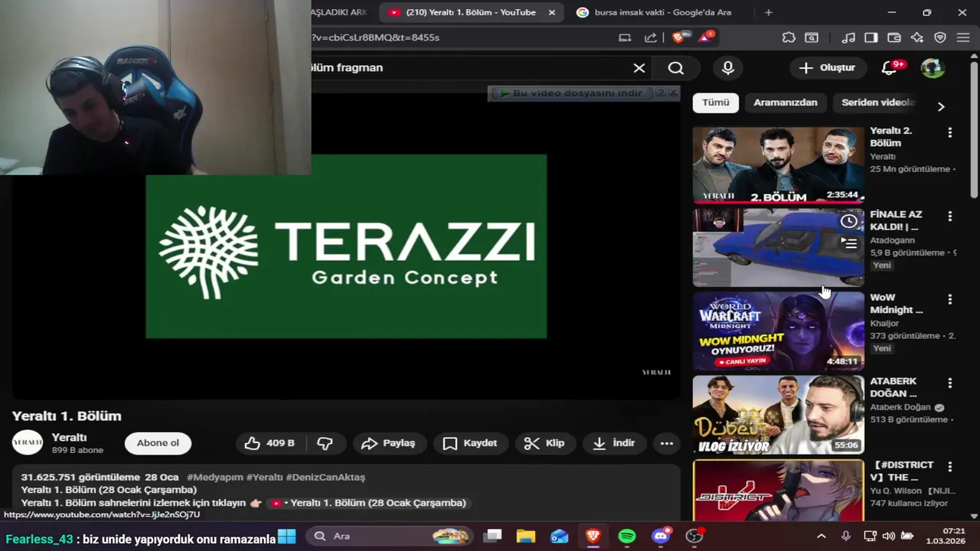The height and width of the screenshot is (551, 980).
Task: Click the Windows Start button
Action: (287, 536)
